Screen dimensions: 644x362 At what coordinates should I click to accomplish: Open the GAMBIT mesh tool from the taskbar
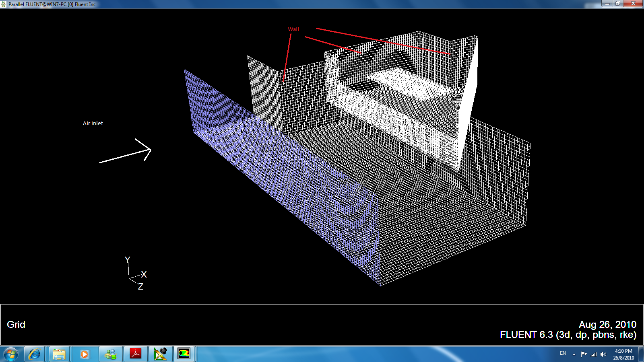pos(161,354)
